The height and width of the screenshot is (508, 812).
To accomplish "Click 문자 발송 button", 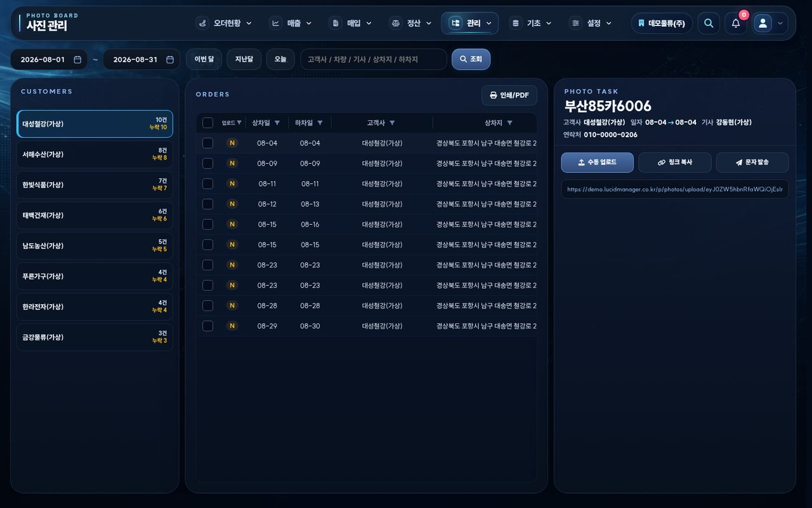I will 752,163.
